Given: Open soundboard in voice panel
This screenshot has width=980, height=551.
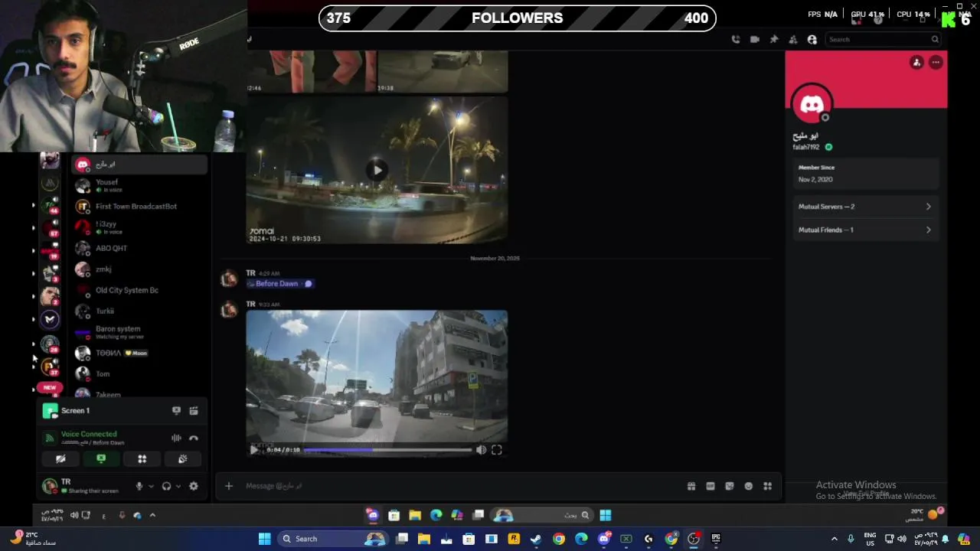Looking at the screenshot, I should tap(182, 459).
